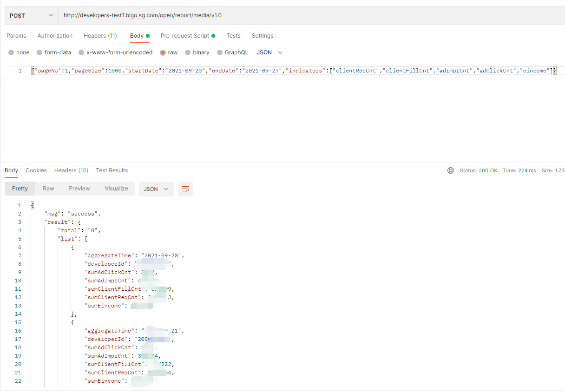
Task: Expand the request body JSON format dropdown
Action: [269, 52]
